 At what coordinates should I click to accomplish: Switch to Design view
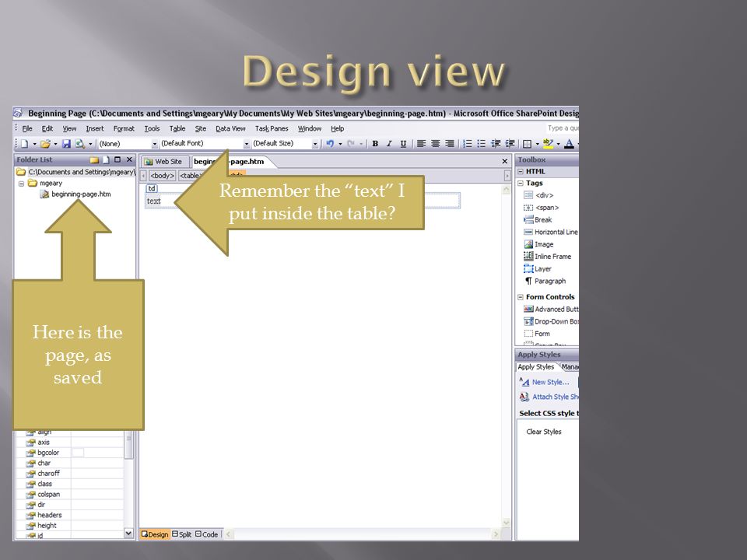[x=155, y=534]
